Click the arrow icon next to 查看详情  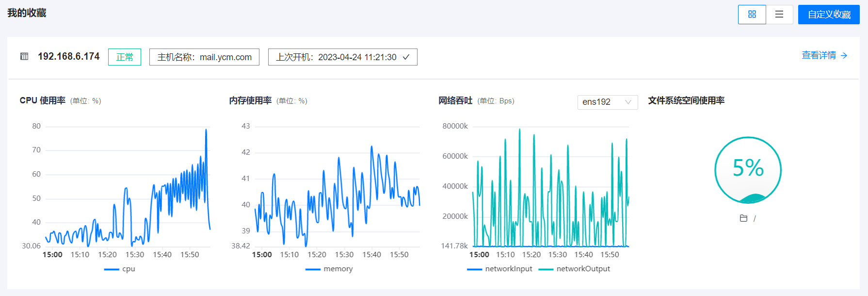click(x=844, y=56)
